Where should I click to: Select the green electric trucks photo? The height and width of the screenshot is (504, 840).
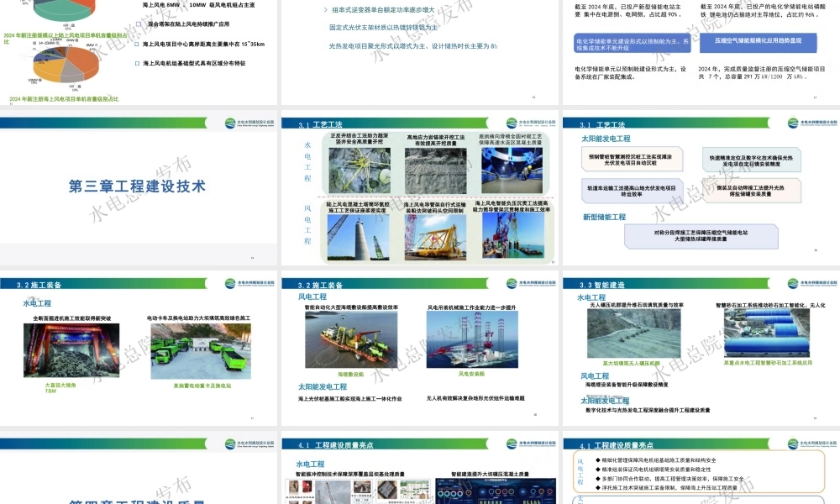coord(201,351)
